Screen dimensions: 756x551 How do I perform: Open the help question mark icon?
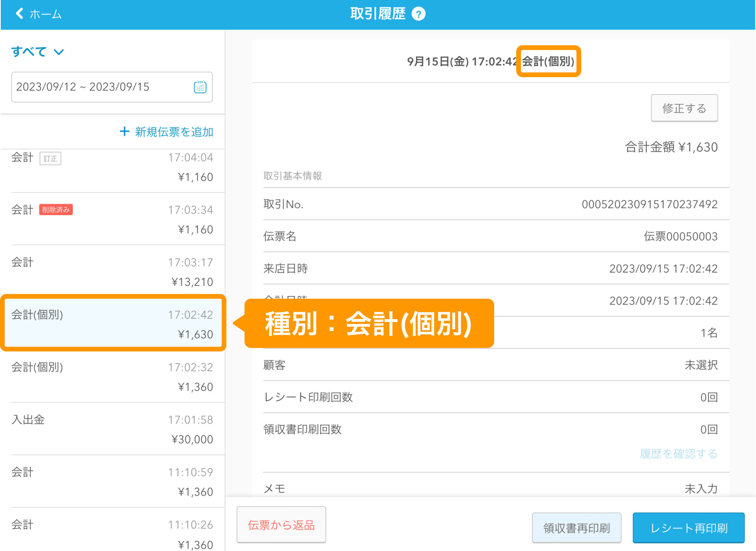[x=418, y=14]
